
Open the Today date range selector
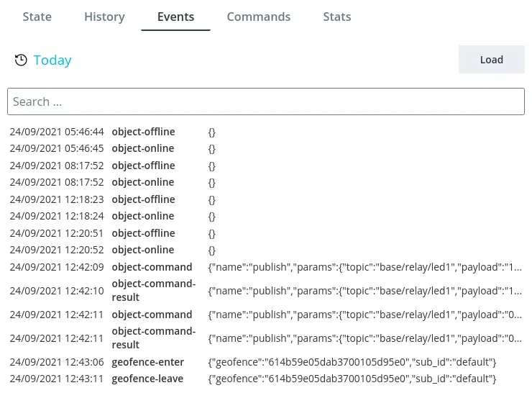coord(52,60)
